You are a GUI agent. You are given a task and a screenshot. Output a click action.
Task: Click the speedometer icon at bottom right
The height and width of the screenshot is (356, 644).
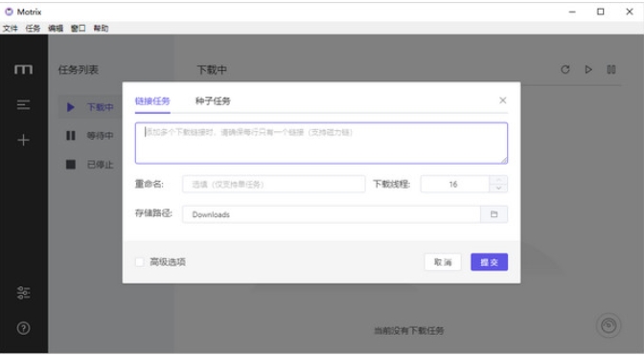[x=609, y=325]
